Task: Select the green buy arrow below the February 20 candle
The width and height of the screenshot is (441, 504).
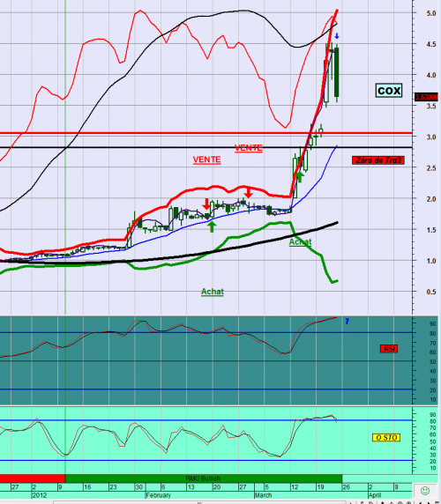Action: tap(212, 226)
